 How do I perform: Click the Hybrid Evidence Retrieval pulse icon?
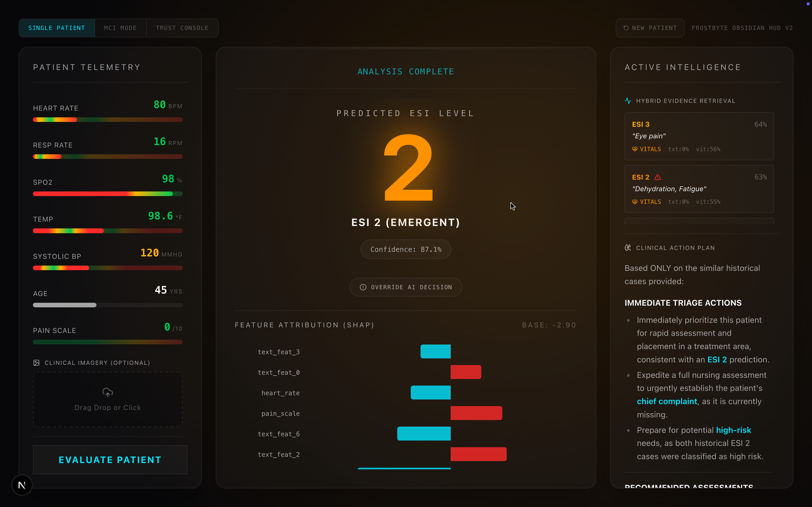[628, 101]
